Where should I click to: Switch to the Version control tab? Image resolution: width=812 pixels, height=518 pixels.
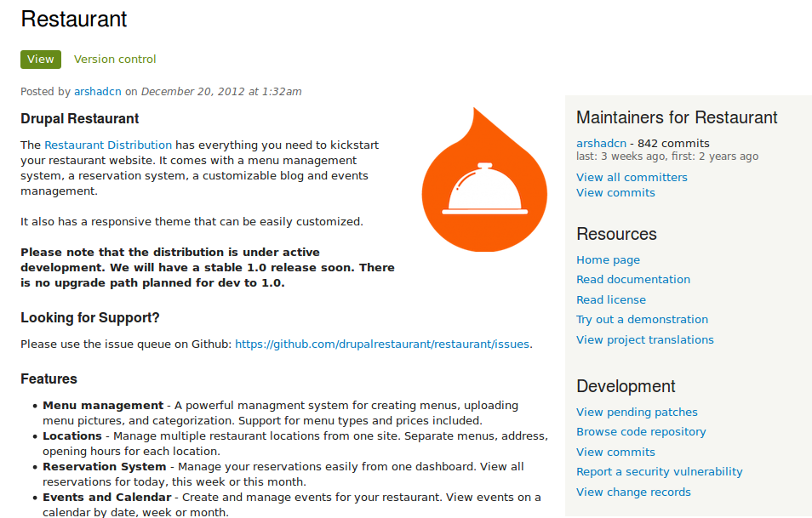(115, 60)
